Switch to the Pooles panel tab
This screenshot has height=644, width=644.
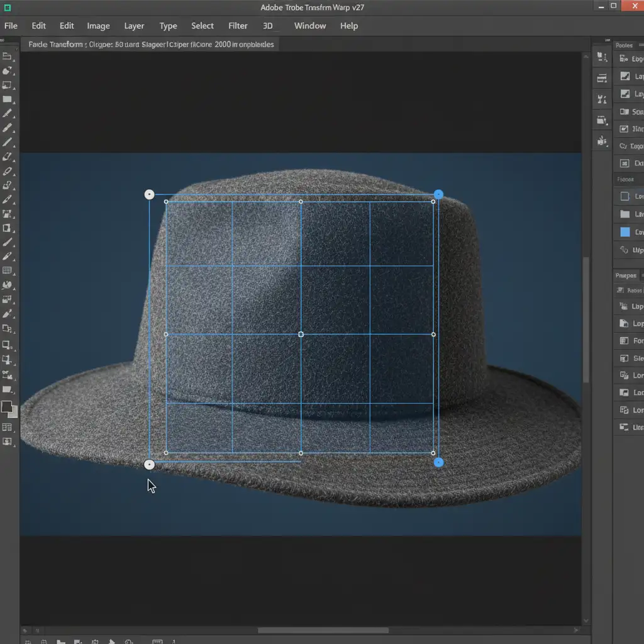625,45
